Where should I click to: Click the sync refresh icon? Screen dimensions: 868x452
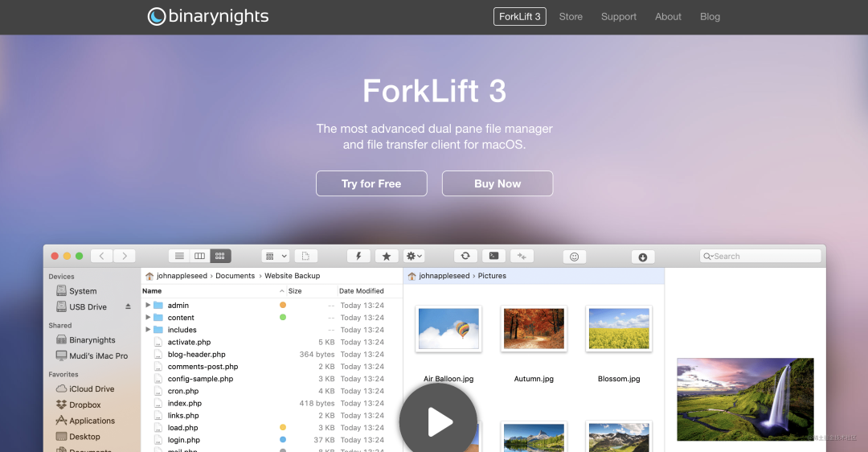(x=465, y=256)
